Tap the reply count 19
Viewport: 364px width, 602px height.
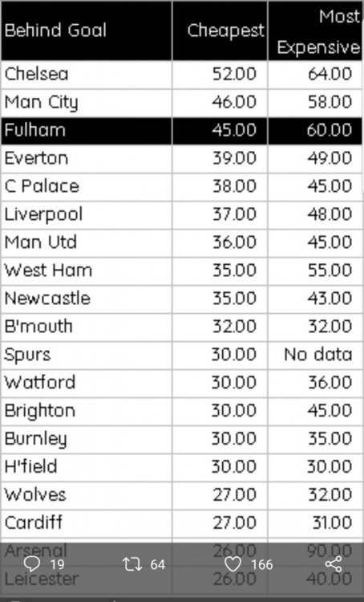(x=57, y=565)
